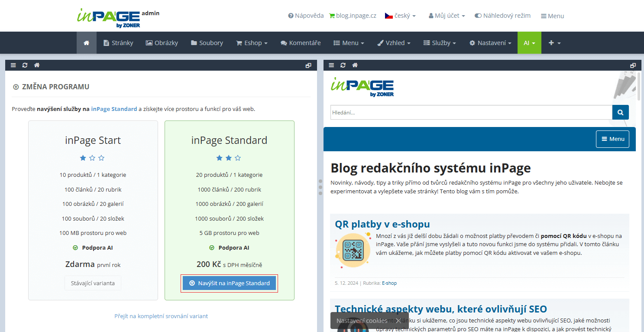Click '5 GB prostoru pro web' text
This screenshot has width=644, height=332.
pos(230,233)
